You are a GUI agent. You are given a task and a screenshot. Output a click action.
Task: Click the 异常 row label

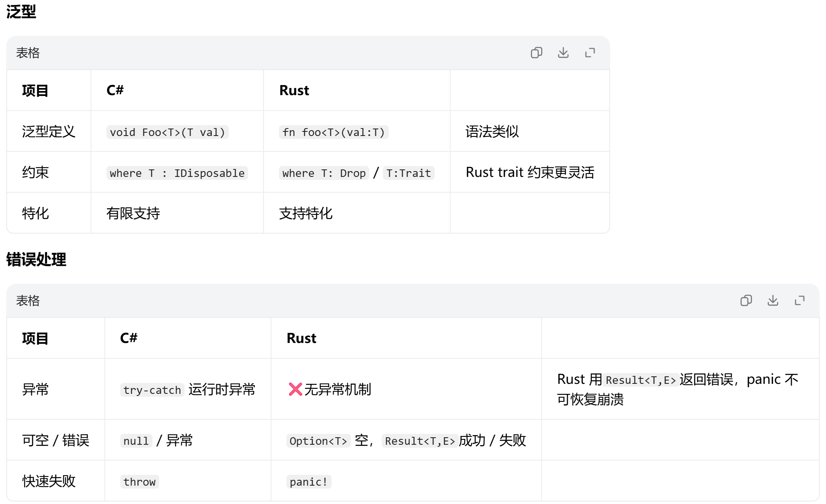pyautogui.click(x=35, y=389)
